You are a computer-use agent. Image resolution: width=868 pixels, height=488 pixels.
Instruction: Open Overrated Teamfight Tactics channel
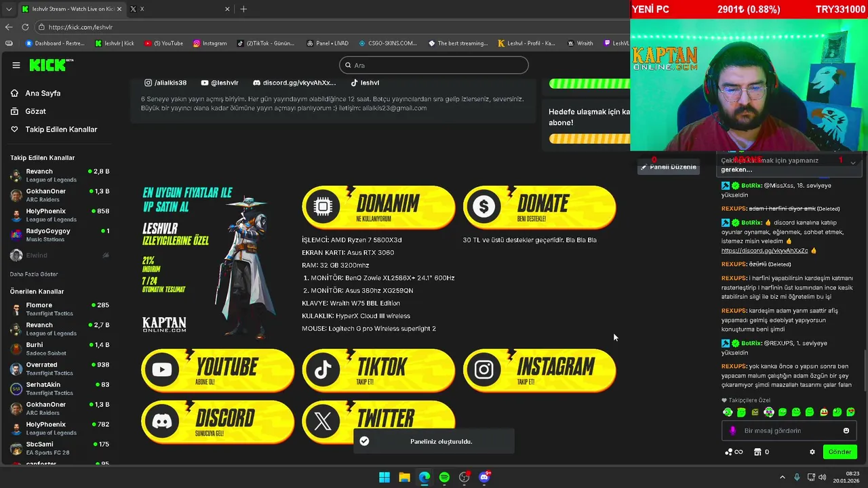tap(60, 369)
